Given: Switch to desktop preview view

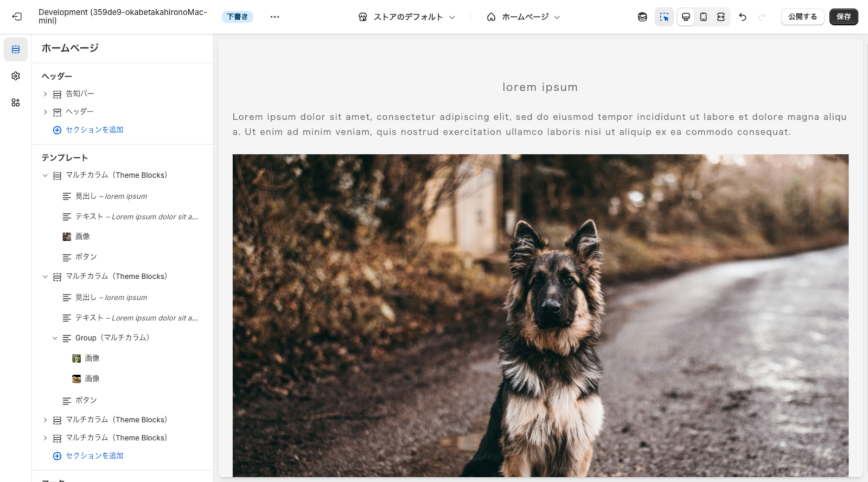Looking at the screenshot, I should click(686, 17).
